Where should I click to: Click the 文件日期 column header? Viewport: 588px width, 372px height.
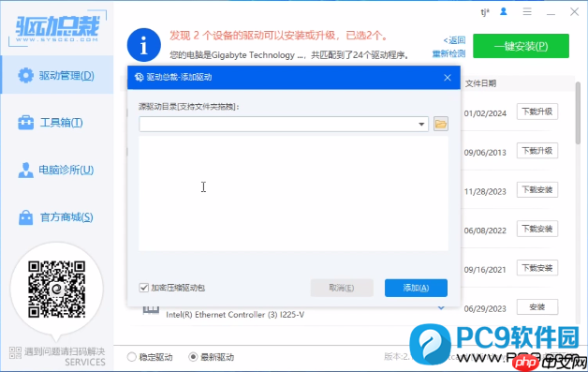(480, 83)
